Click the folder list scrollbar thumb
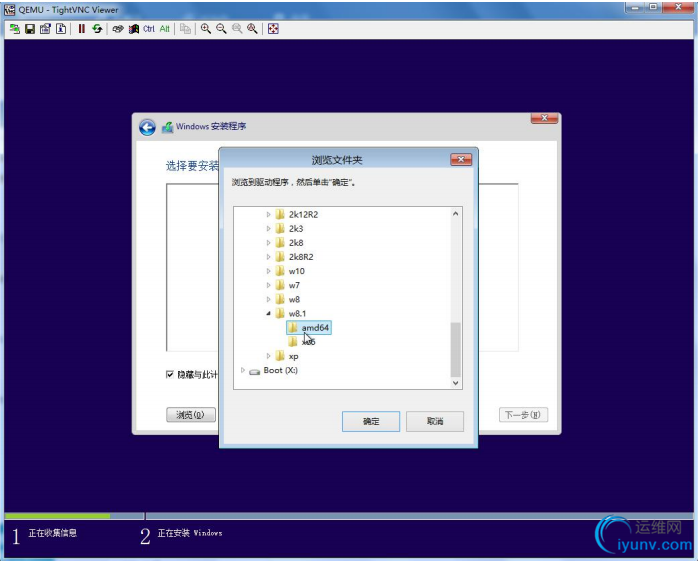 [x=455, y=350]
